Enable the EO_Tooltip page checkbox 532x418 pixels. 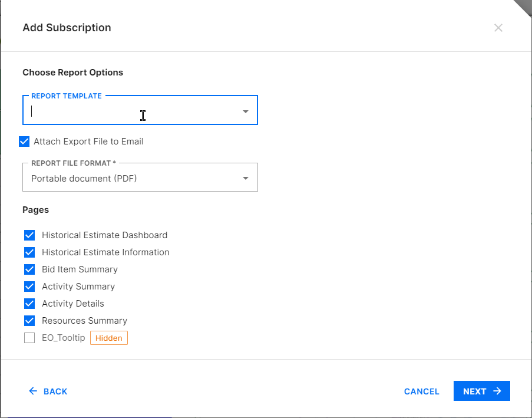pos(29,338)
